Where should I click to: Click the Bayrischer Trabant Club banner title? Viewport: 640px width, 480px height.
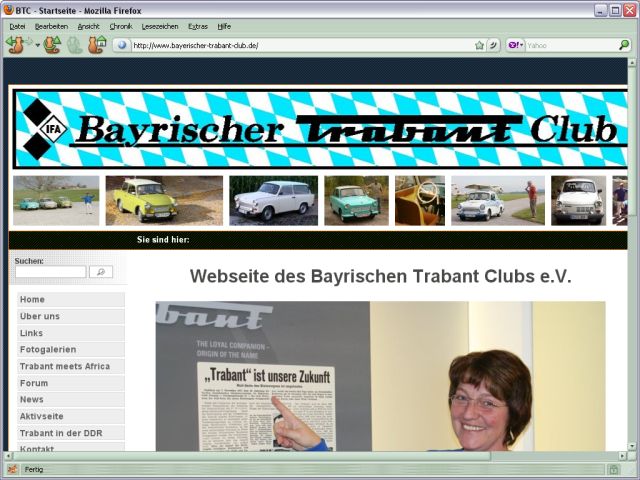click(347, 130)
